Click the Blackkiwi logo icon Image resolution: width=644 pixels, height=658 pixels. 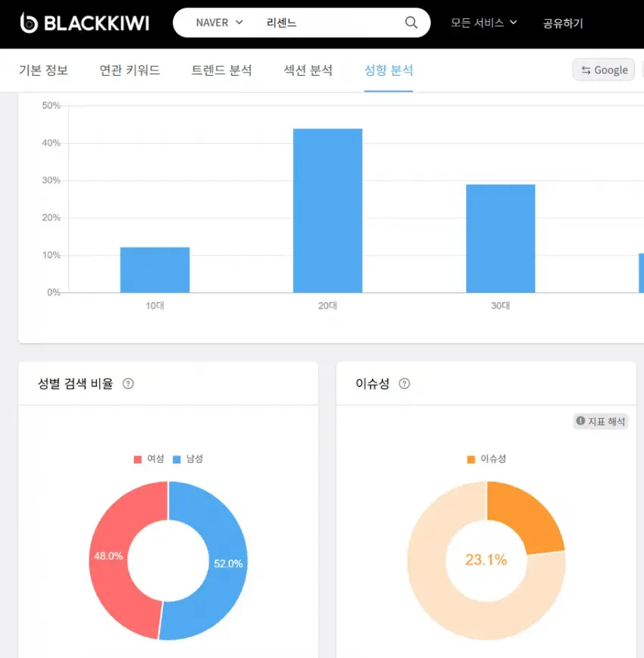(x=29, y=23)
